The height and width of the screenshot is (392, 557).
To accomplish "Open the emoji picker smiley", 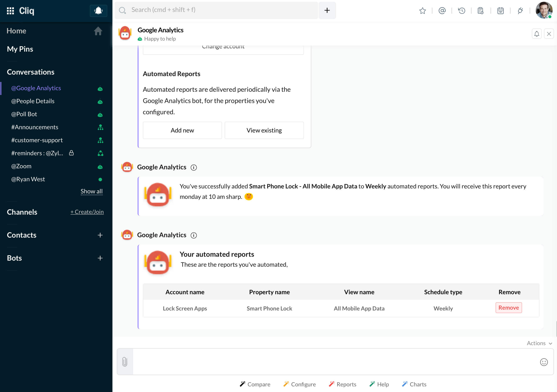I will tap(544, 362).
